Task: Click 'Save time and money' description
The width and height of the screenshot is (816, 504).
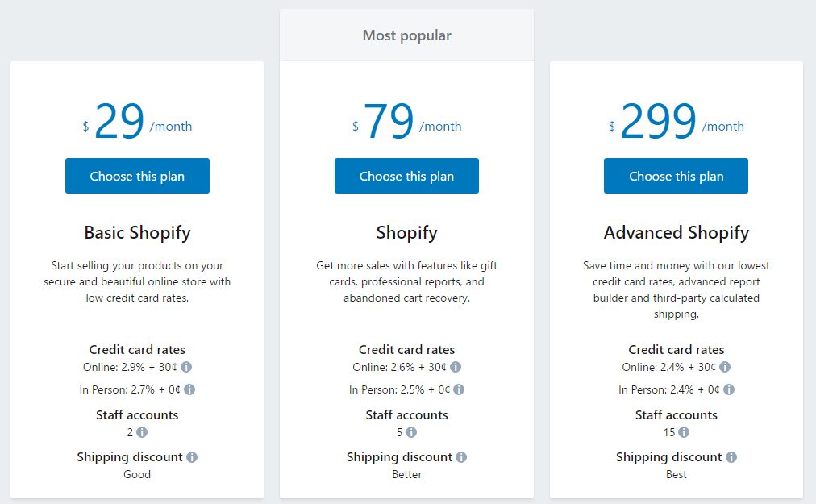Action: pos(676,289)
